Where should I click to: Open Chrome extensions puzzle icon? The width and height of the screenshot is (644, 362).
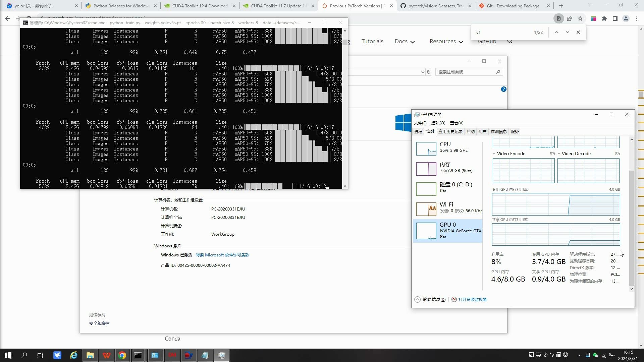click(x=604, y=19)
